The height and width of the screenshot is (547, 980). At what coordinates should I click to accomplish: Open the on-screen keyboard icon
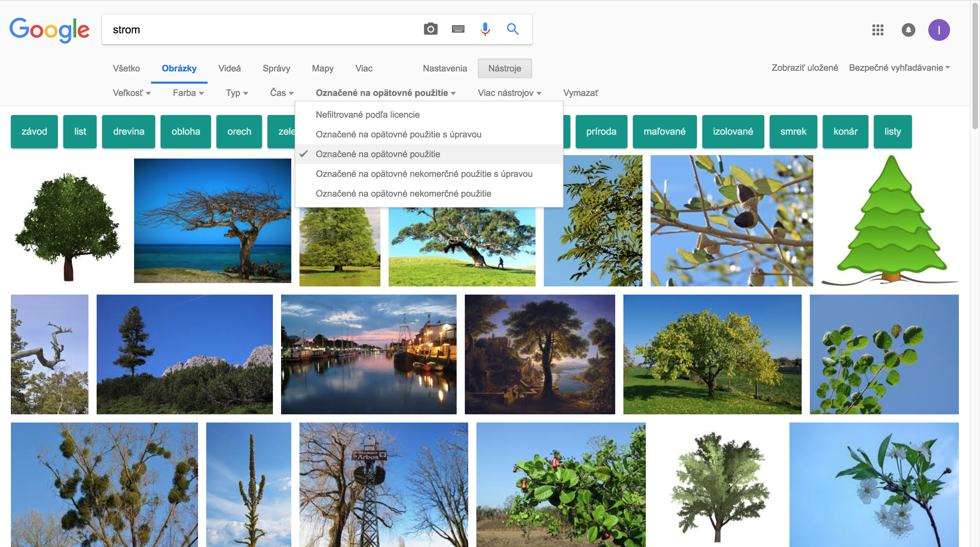[458, 29]
